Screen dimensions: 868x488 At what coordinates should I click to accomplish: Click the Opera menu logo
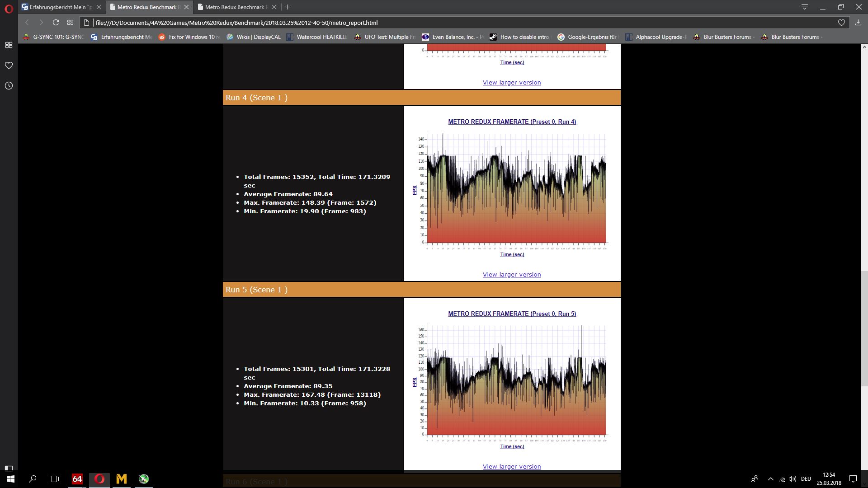click(x=9, y=9)
